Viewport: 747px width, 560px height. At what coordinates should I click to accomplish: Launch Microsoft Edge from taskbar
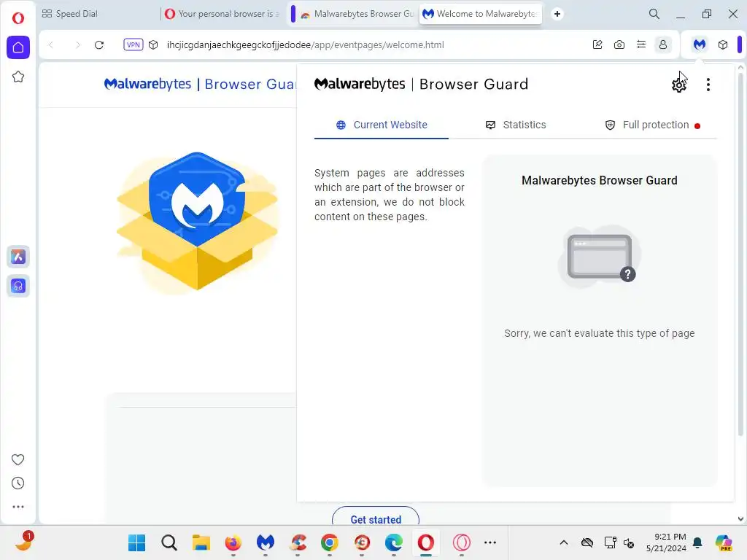[x=393, y=542]
